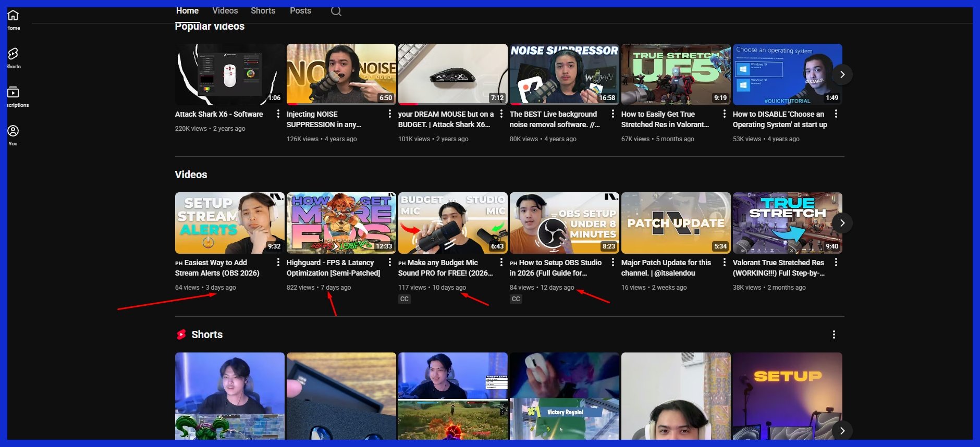
Task: Show next Videos row with arrow
Action: click(x=842, y=223)
